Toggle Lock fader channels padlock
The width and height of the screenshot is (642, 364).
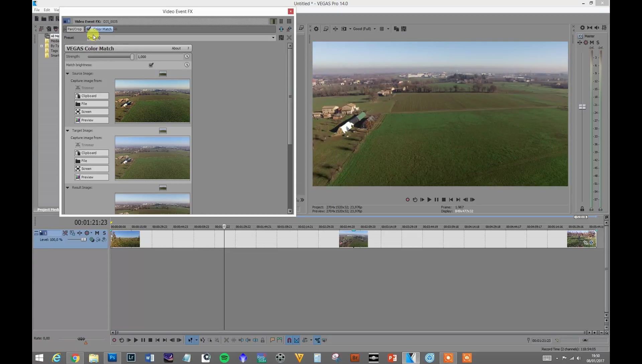click(x=582, y=209)
